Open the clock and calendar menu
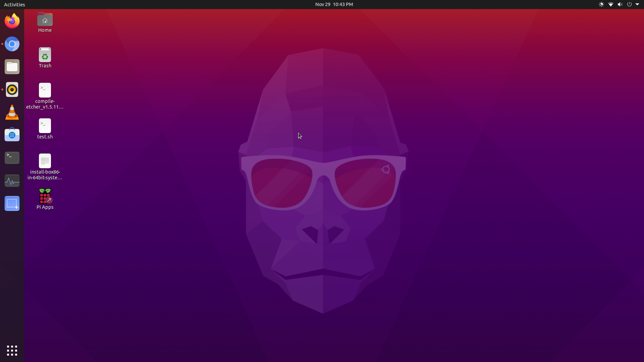 (334, 4)
